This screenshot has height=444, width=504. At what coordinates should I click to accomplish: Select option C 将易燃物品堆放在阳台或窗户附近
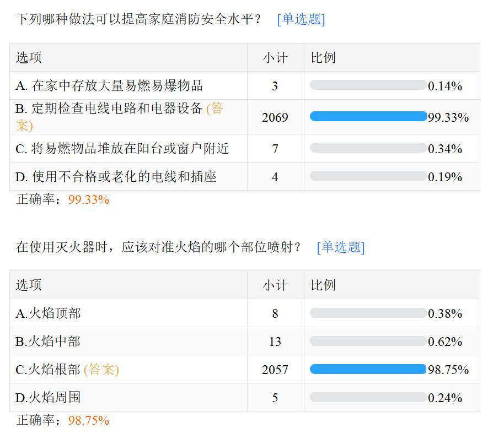tap(122, 149)
